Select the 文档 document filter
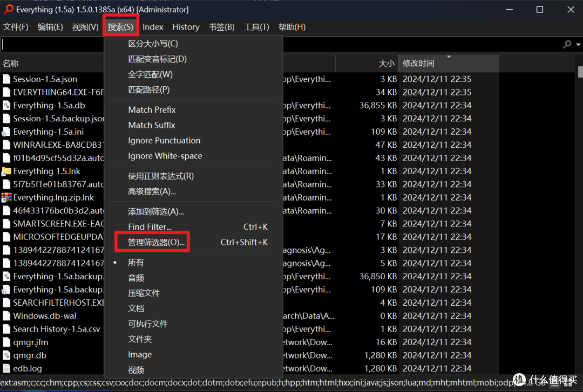 coord(193,308)
